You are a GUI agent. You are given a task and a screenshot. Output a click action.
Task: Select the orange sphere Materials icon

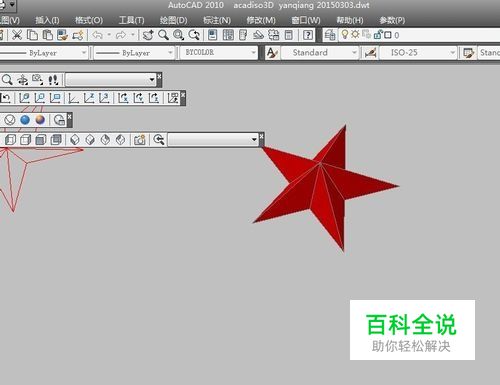pyautogui.click(x=40, y=120)
